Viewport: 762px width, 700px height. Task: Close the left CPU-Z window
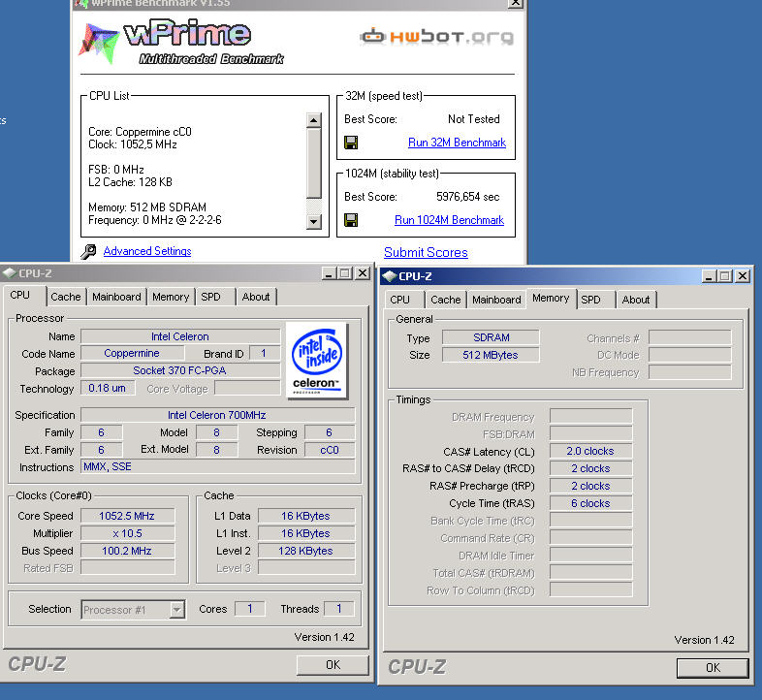[363, 273]
